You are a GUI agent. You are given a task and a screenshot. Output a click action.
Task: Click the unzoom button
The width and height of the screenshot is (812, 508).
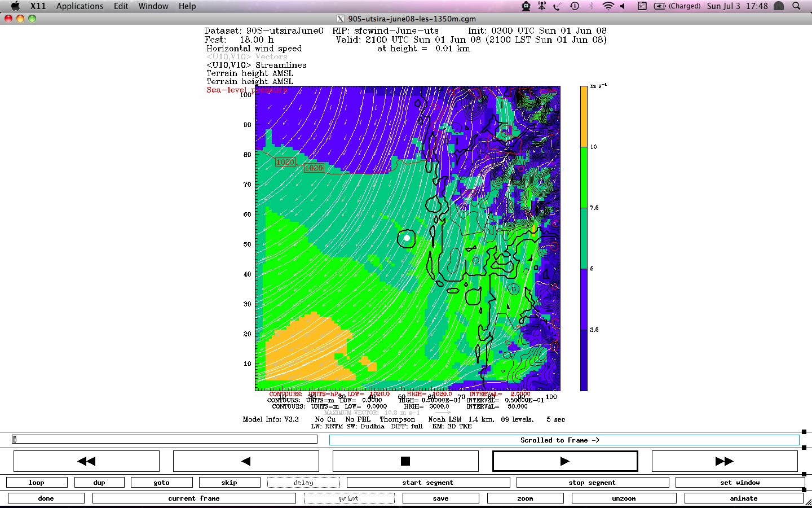click(x=624, y=498)
